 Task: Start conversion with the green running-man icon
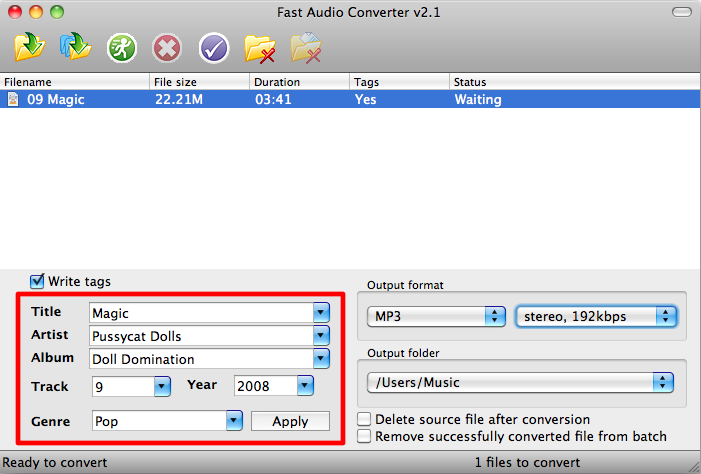click(x=122, y=47)
